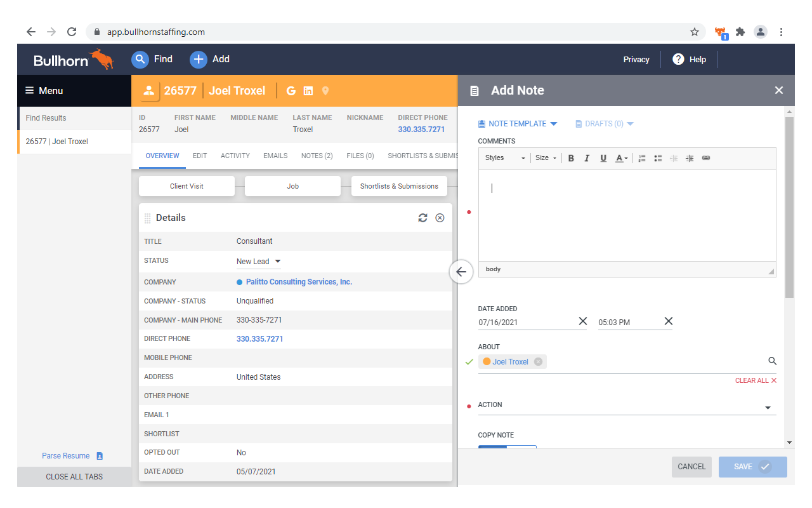Search Joel Troxel on Google via G icon

[x=291, y=91]
